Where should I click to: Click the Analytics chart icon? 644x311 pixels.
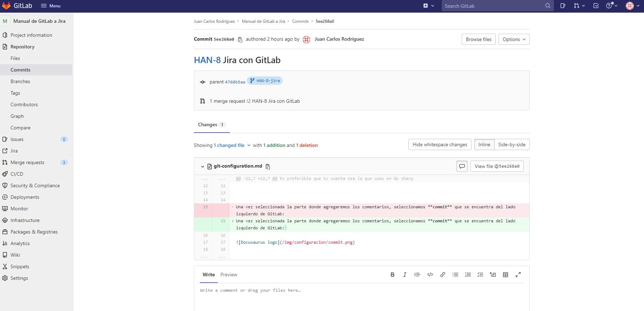pyautogui.click(x=5, y=243)
